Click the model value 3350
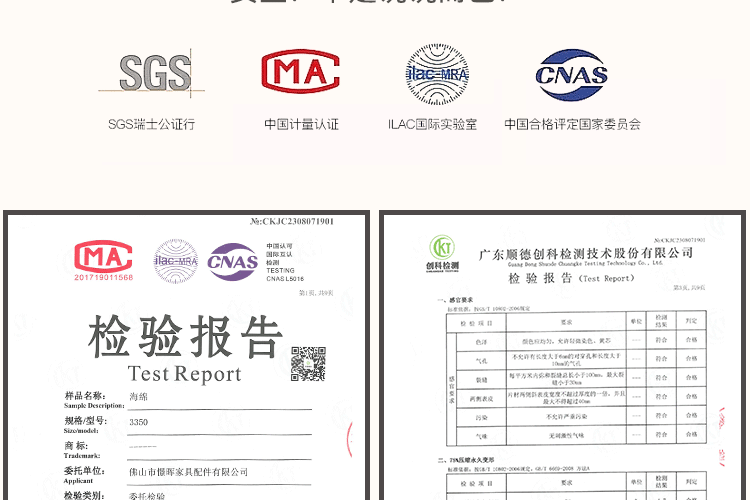 pos(139,422)
